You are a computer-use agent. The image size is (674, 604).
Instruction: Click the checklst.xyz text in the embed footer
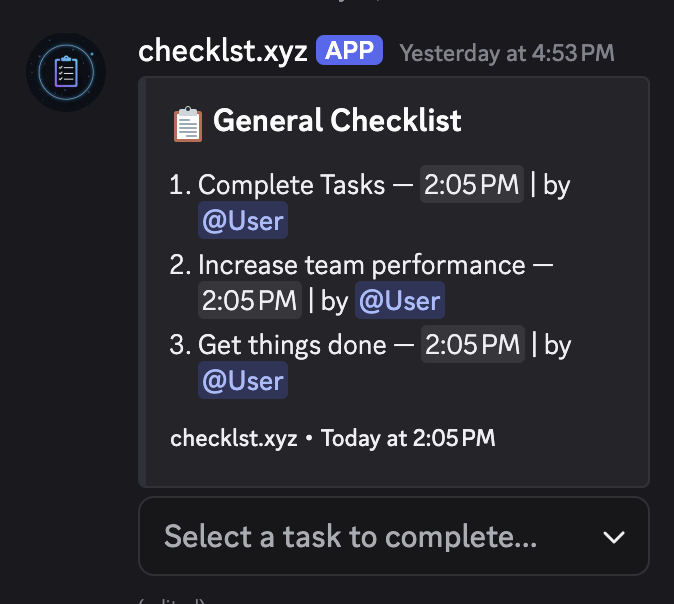234,438
